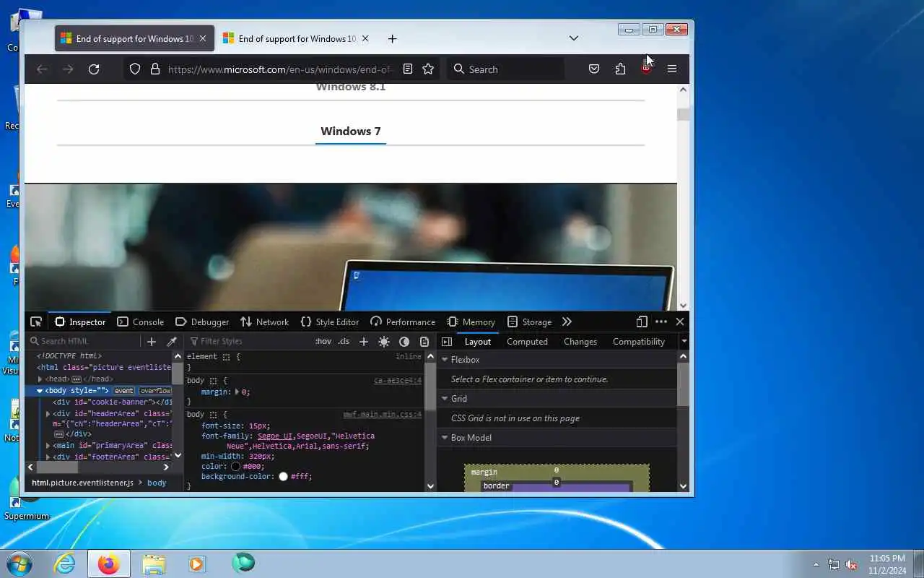The image size is (924, 578).
Task: Open the Compatibility sidebar tab
Action: (639, 341)
